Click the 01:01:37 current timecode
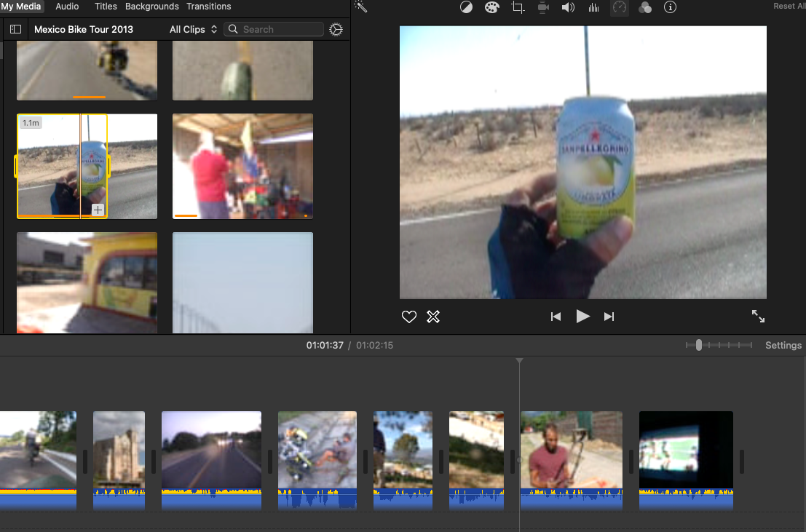 [x=325, y=346]
